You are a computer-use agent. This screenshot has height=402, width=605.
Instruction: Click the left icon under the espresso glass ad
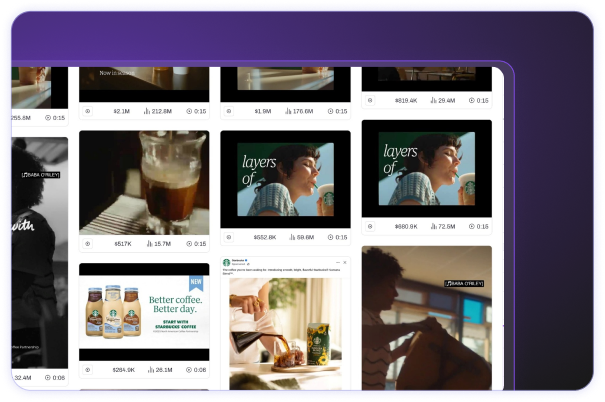(x=87, y=243)
